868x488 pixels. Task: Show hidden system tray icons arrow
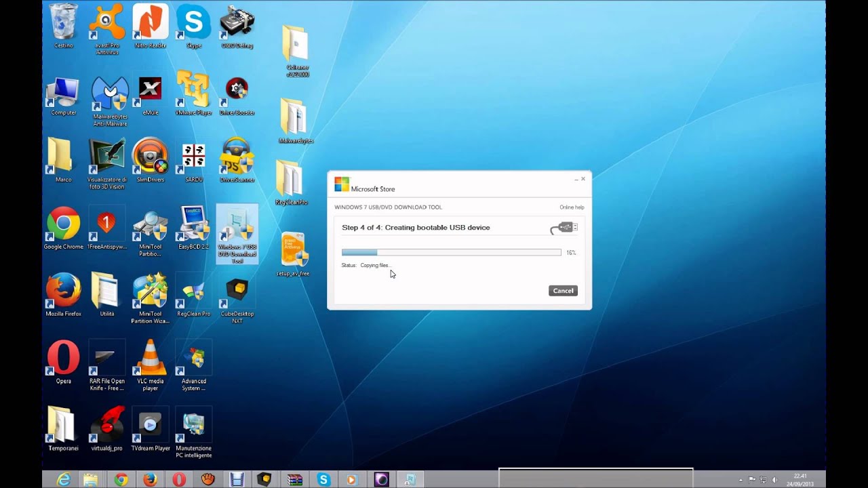click(x=740, y=480)
